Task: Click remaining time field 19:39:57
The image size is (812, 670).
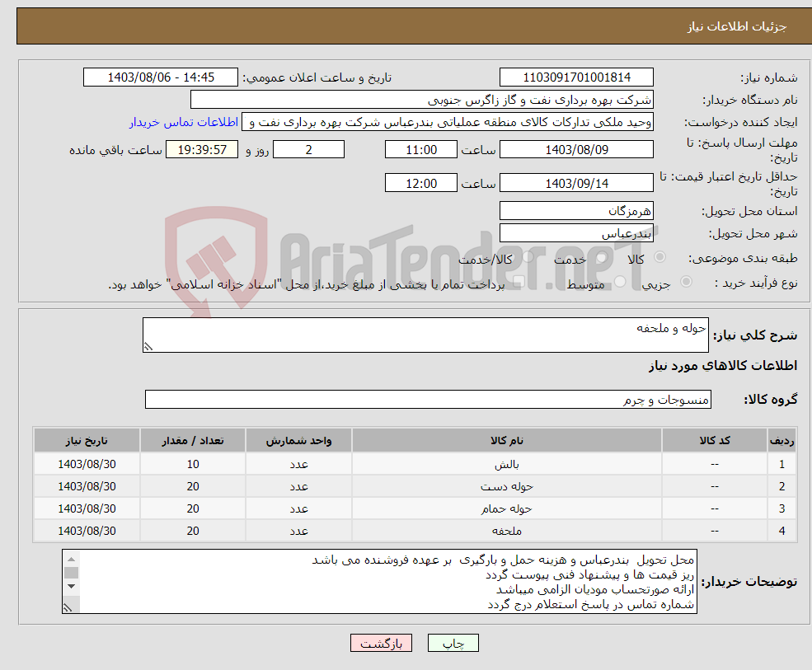Action: pyautogui.click(x=202, y=150)
